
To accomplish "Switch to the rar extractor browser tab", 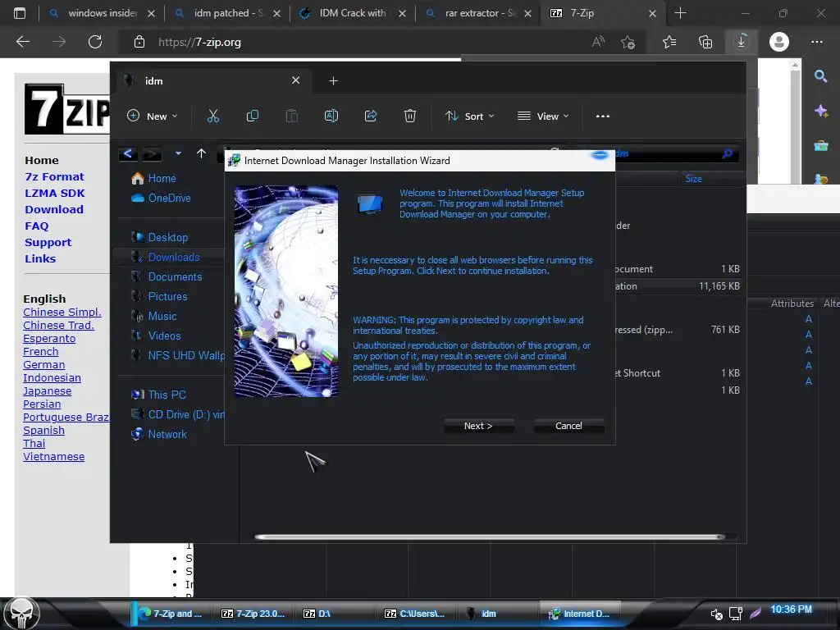I will click(x=478, y=13).
